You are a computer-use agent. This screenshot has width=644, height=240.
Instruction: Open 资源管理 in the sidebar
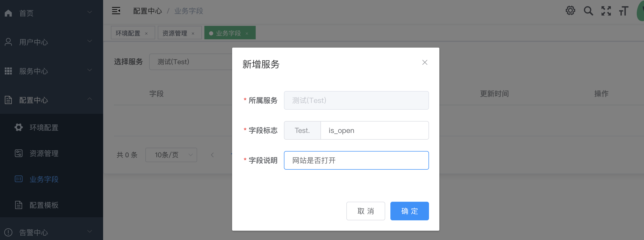(44, 153)
